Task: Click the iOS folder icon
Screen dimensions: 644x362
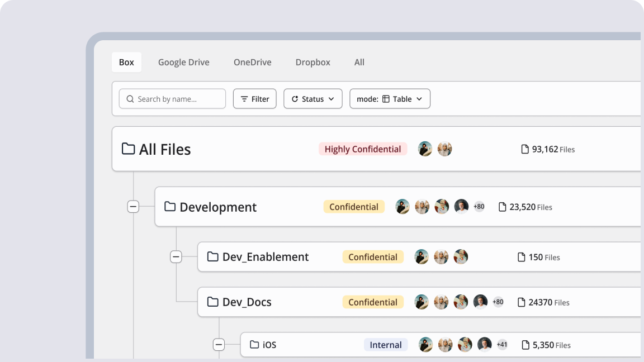Action: tap(255, 344)
